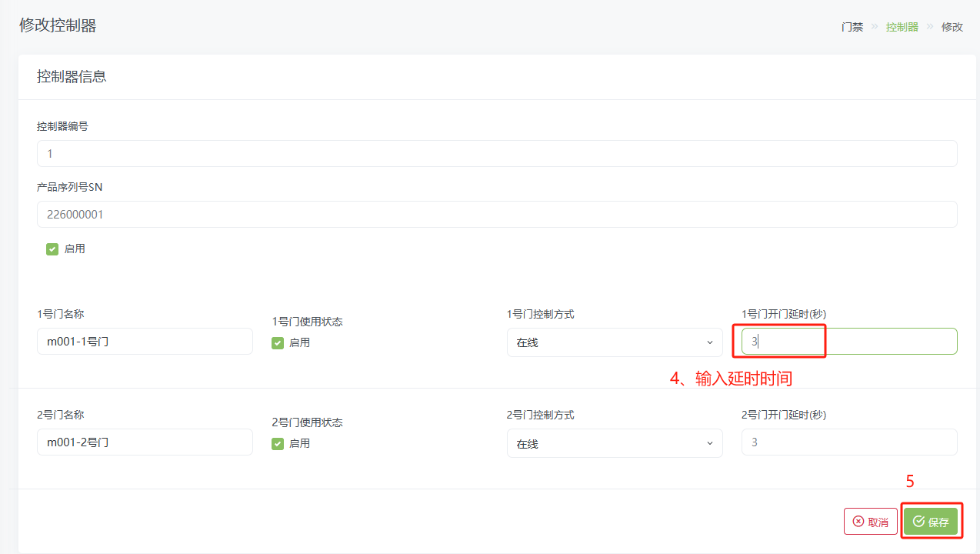Screen dimensions: 980x554
Task: Focus the 控制器编号 input field
Action: [497, 154]
